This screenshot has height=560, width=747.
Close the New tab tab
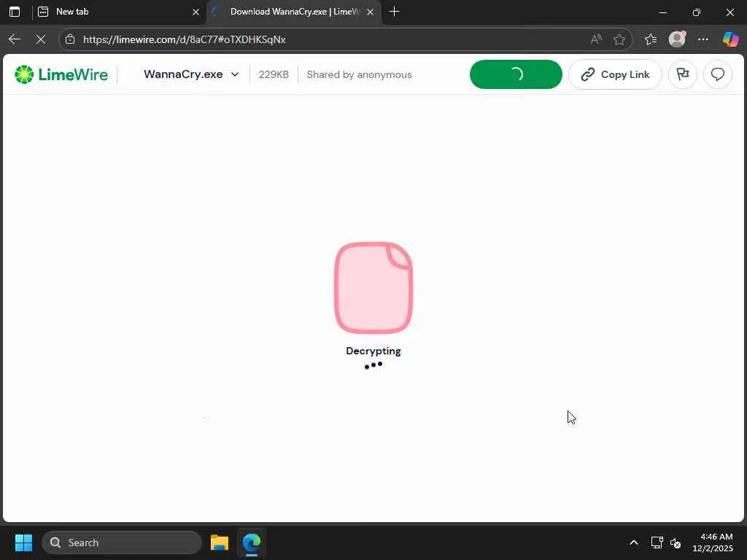pos(196,12)
